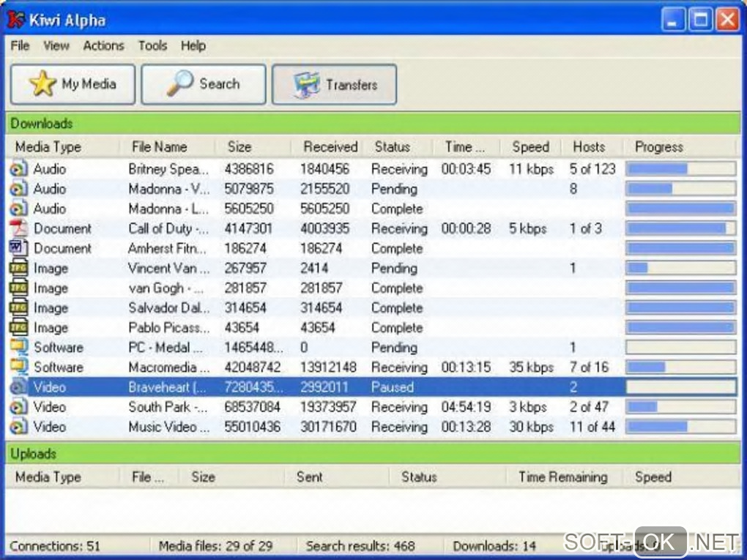This screenshot has height=560, width=747.
Task: Maximize the Kiwi Alpha window
Action: tap(700, 20)
